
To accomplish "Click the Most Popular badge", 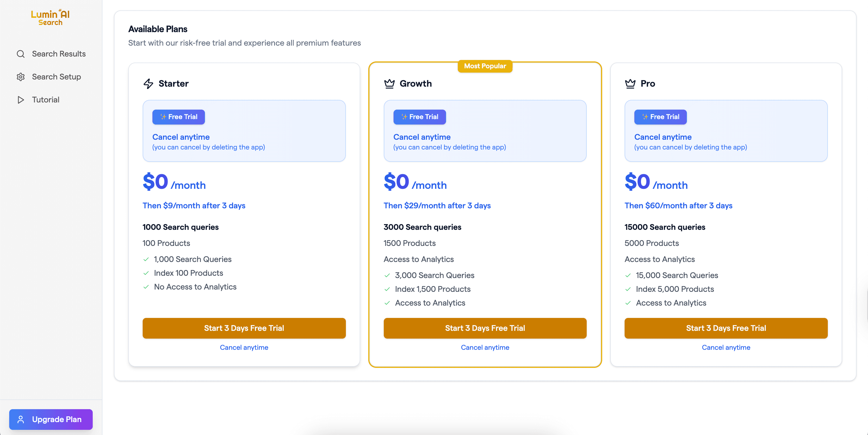I will click(x=485, y=66).
